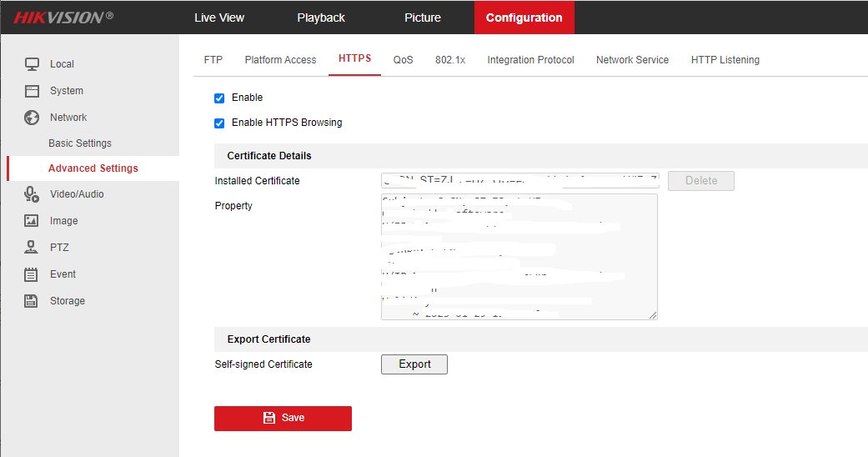868x457 pixels.
Task: Click the System window icon
Action: click(32, 91)
